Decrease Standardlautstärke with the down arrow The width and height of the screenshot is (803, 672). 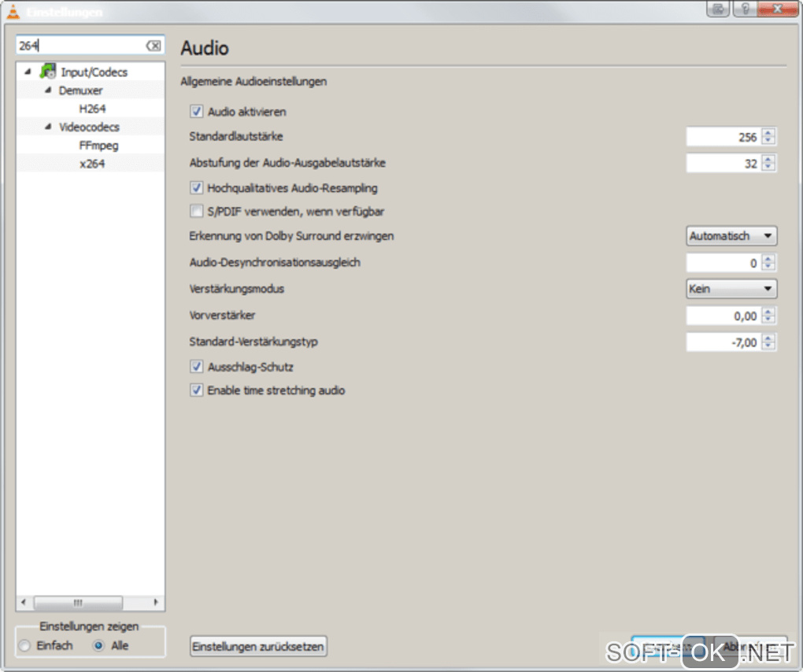pyautogui.click(x=768, y=141)
